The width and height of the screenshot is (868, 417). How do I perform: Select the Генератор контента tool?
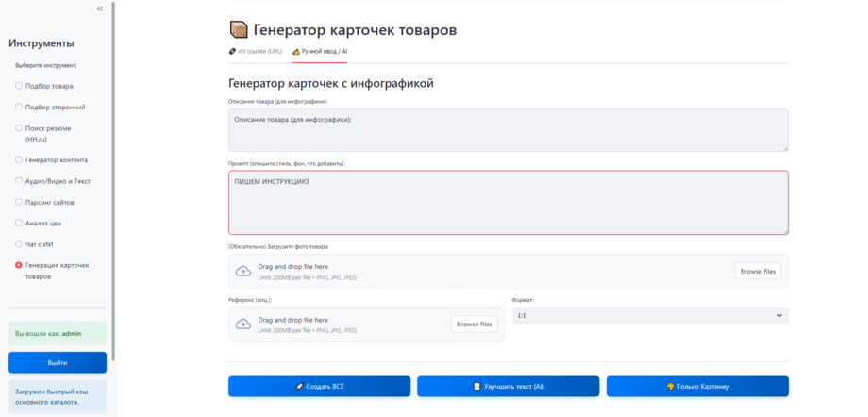click(51, 160)
